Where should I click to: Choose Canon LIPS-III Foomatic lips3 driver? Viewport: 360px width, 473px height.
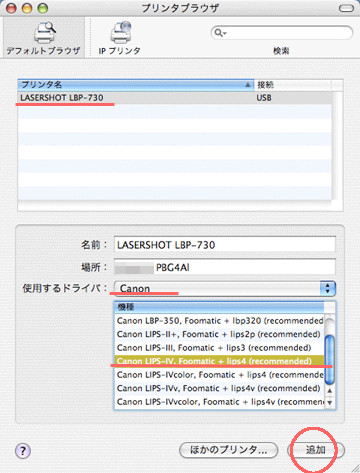tap(219, 348)
